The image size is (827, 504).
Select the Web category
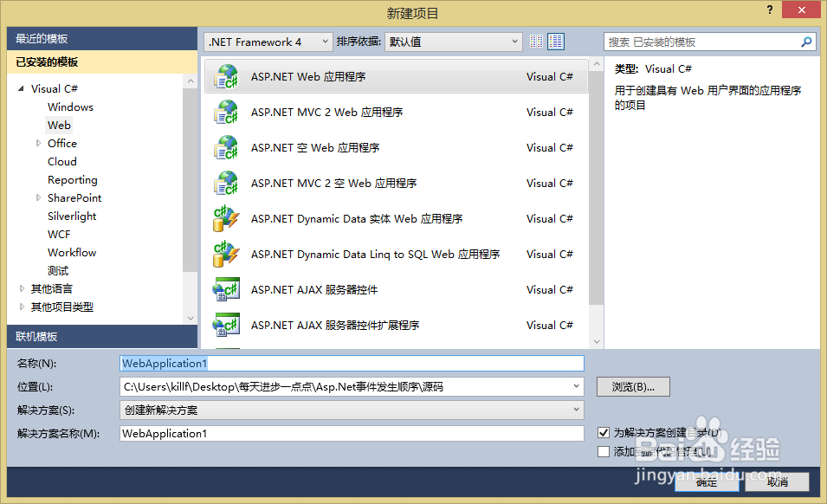point(59,126)
